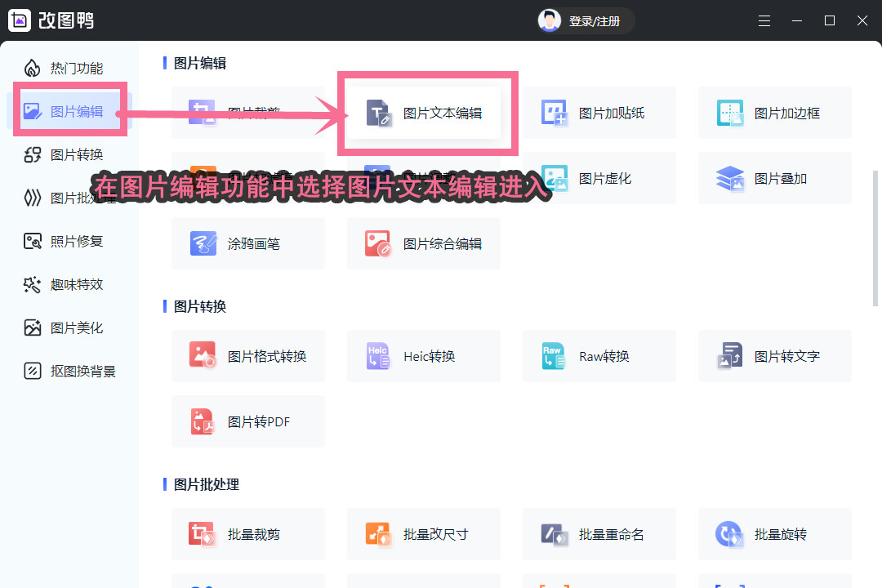Open 批量重命名 batch rename tool

click(x=599, y=533)
